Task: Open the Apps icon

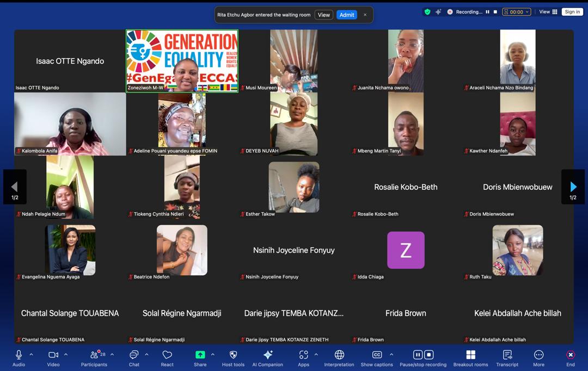Action: tap(303, 355)
